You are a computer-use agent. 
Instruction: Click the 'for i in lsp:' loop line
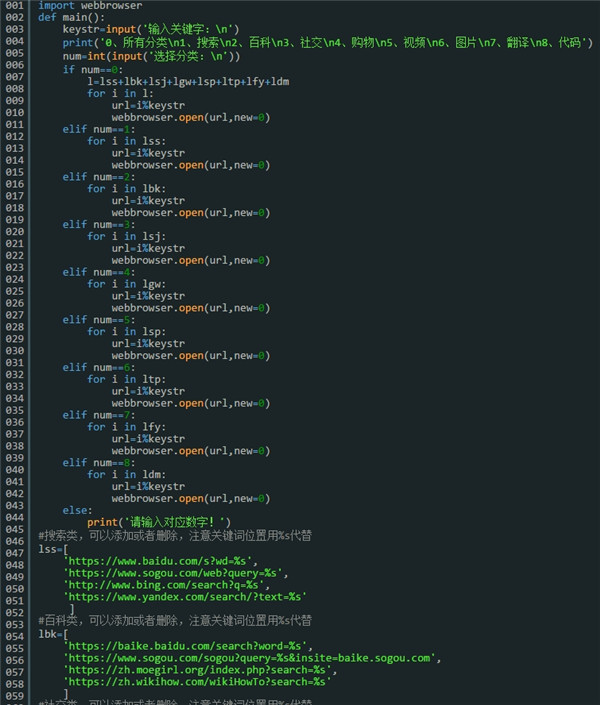[x=125, y=331]
